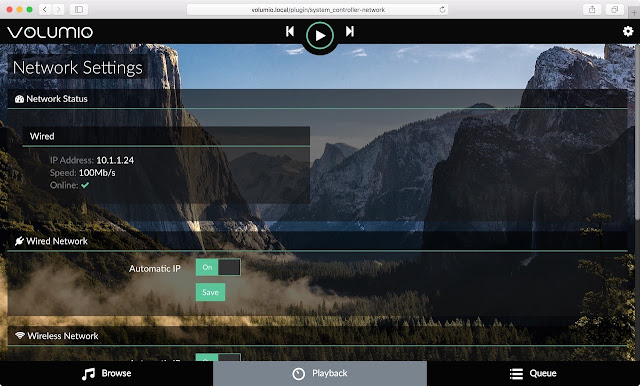This screenshot has width=640, height=386.
Task: Open the settings gear menu
Action: tap(628, 31)
